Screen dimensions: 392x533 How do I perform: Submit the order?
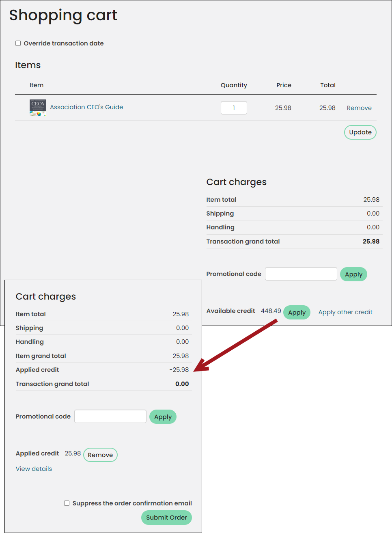click(166, 518)
